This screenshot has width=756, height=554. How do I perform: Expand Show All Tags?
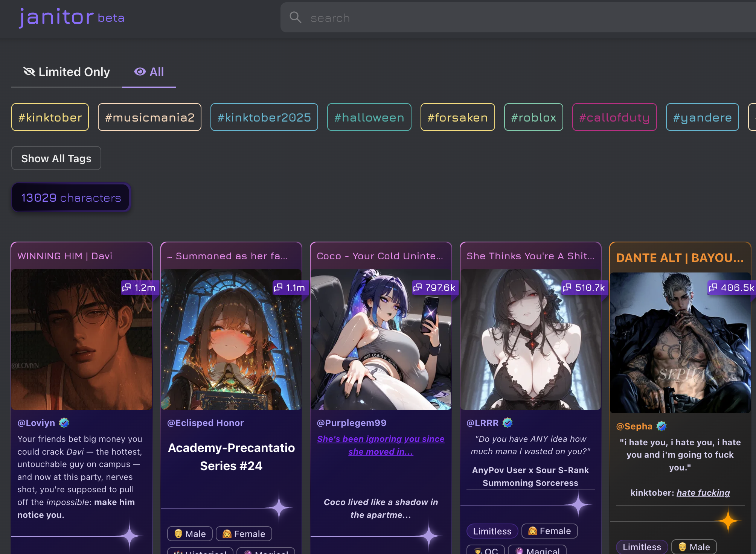pyautogui.click(x=56, y=158)
